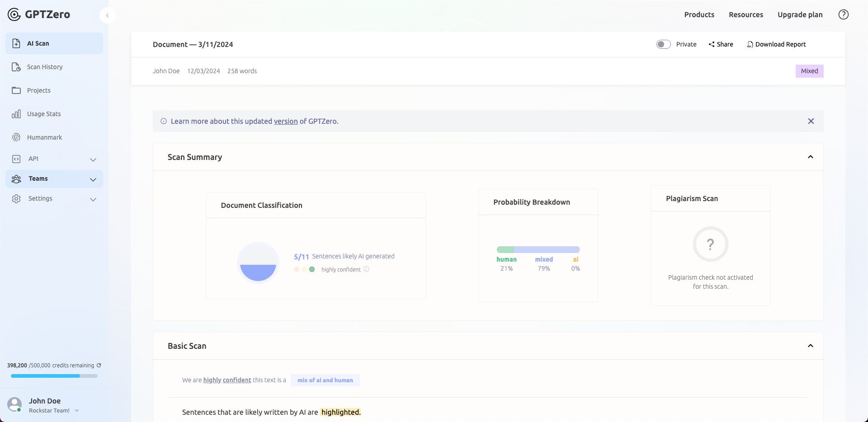The height and width of the screenshot is (422, 868).
Task: Click Upgrade plan
Action: pyautogui.click(x=800, y=14)
